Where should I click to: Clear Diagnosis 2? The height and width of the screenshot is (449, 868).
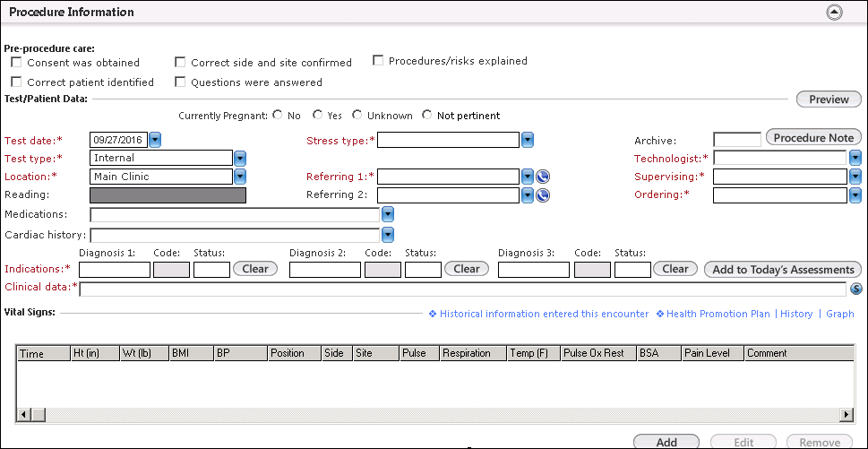[x=467, y=269]
